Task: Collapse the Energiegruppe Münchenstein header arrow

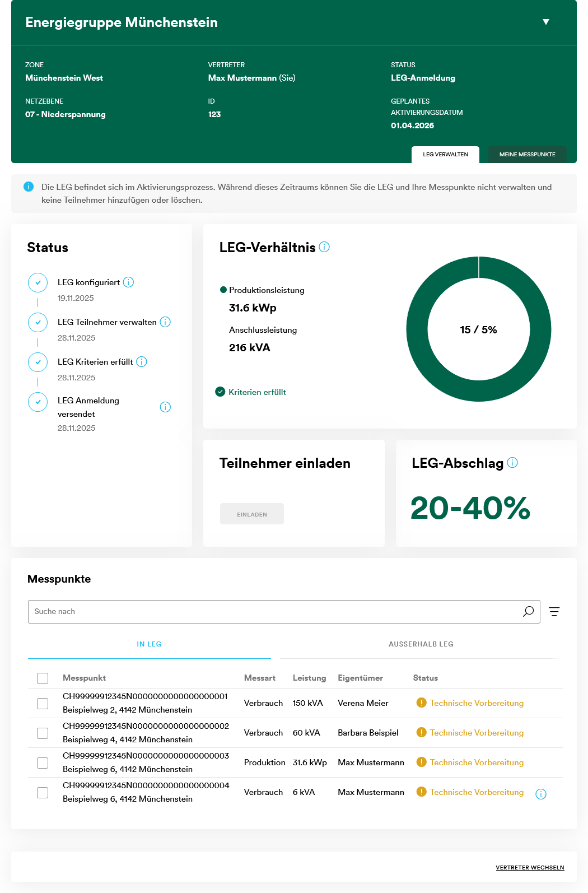Action: pyautogui.click(x=546, y=22)
